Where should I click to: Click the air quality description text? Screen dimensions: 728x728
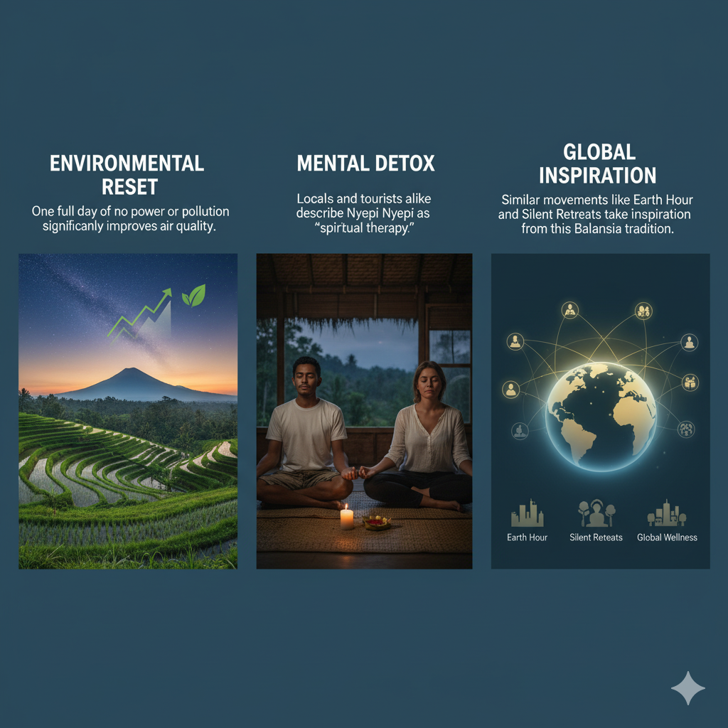(x=130, y=219)
